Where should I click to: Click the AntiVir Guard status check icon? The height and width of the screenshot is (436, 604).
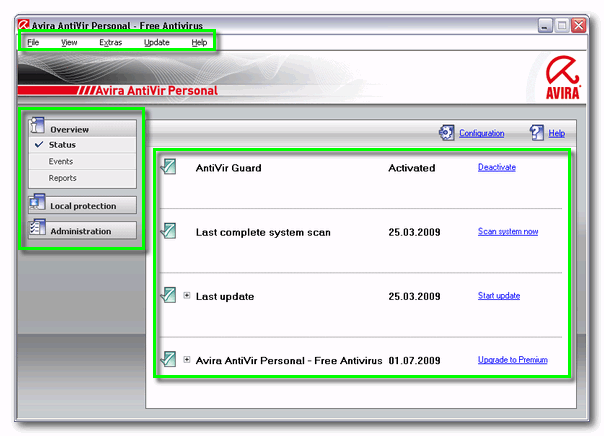[168, 166]
